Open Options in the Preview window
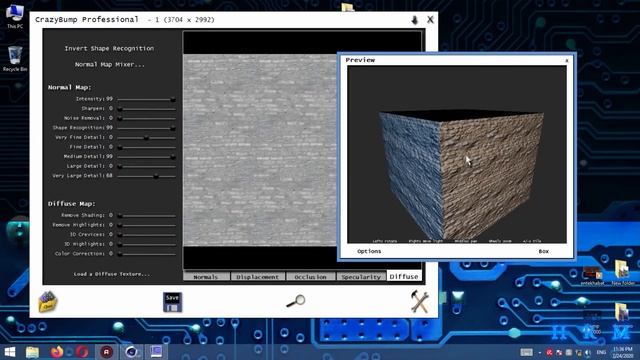The height and width of the screenshot is (360, 640). point(369,251)
